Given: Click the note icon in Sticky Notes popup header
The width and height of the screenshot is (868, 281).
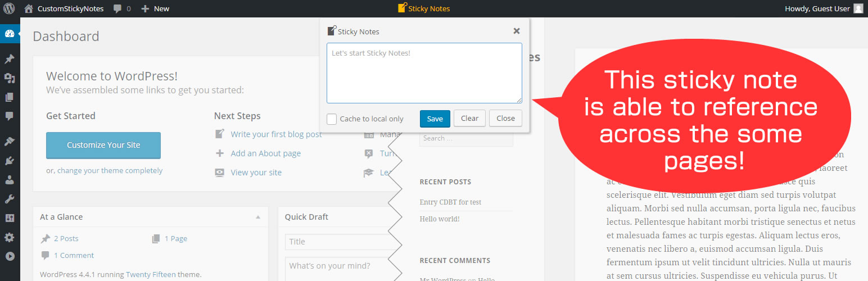Looking at the screenshot, I should click(x=332, y=31).
